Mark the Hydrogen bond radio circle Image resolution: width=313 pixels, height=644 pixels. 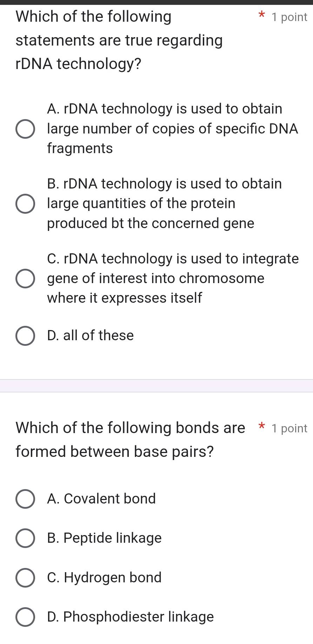click(25, 578)
